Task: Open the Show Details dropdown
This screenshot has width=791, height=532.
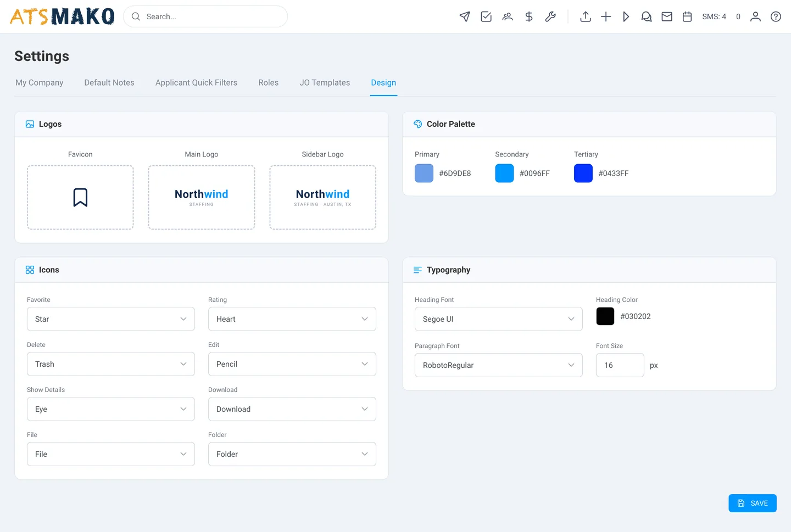Action: pos(111,409)
